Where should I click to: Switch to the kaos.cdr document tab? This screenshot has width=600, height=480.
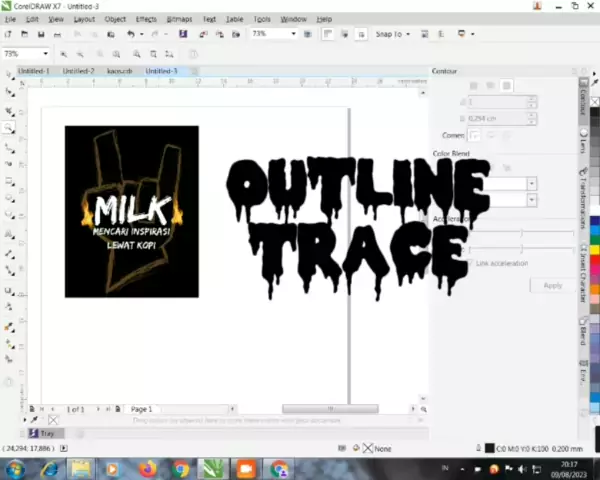pyautogui.click(x=121, y=71)
